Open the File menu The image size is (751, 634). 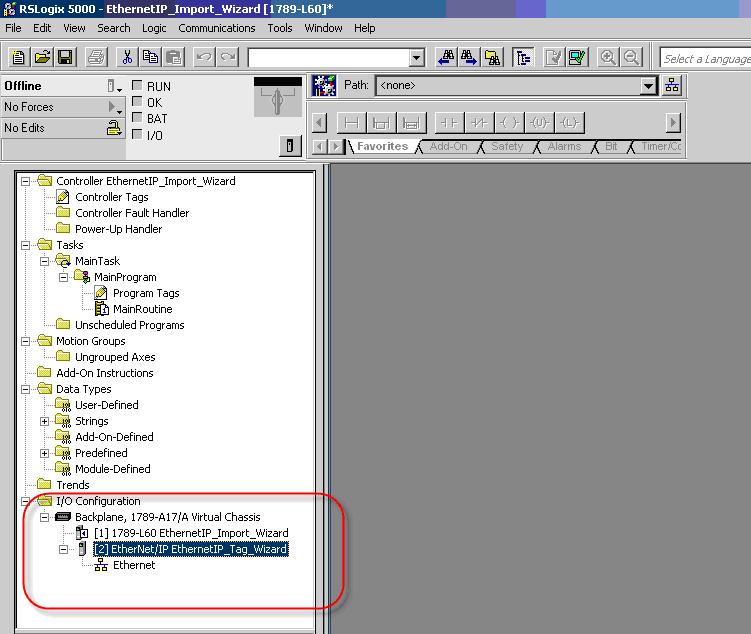13,28
